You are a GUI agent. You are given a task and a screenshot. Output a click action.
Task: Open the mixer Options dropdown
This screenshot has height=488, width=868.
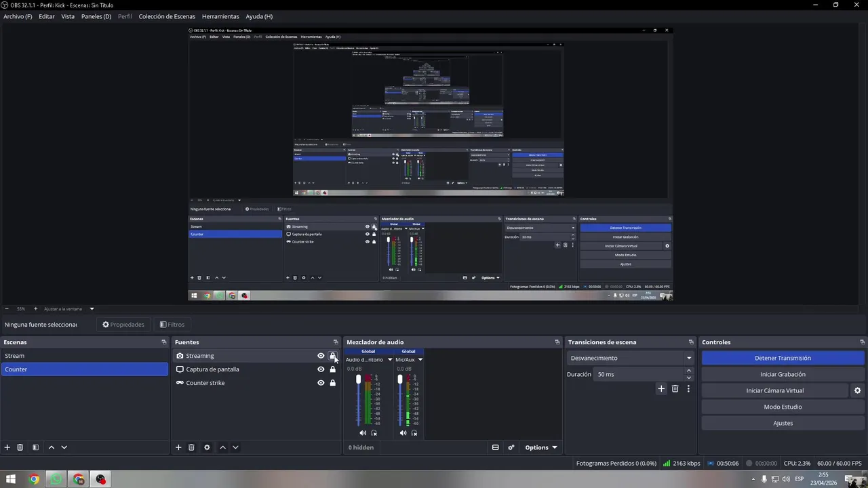pyautogui.click(x=541, y=447)
